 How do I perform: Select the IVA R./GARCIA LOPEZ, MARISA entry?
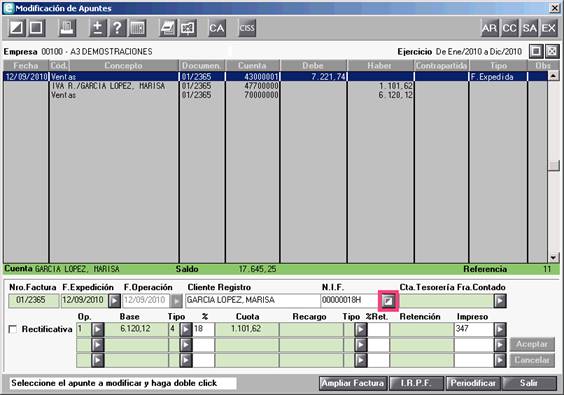[275, 86]
